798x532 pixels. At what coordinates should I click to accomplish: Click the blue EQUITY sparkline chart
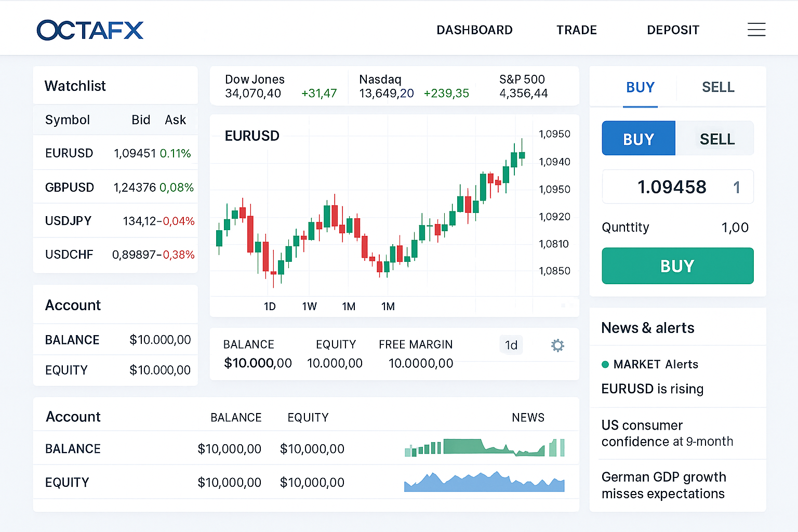(484, 482)
